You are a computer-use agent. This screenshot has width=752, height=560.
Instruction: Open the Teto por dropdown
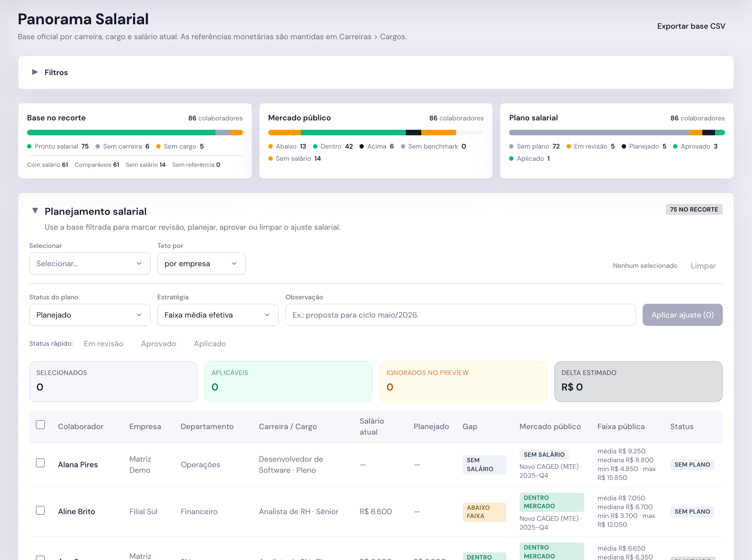[201, 263]
